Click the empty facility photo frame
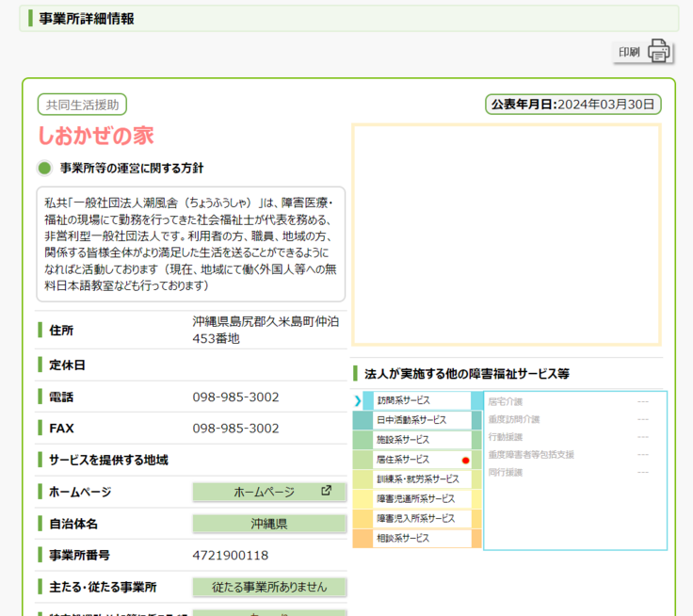 tap(507, 235)
